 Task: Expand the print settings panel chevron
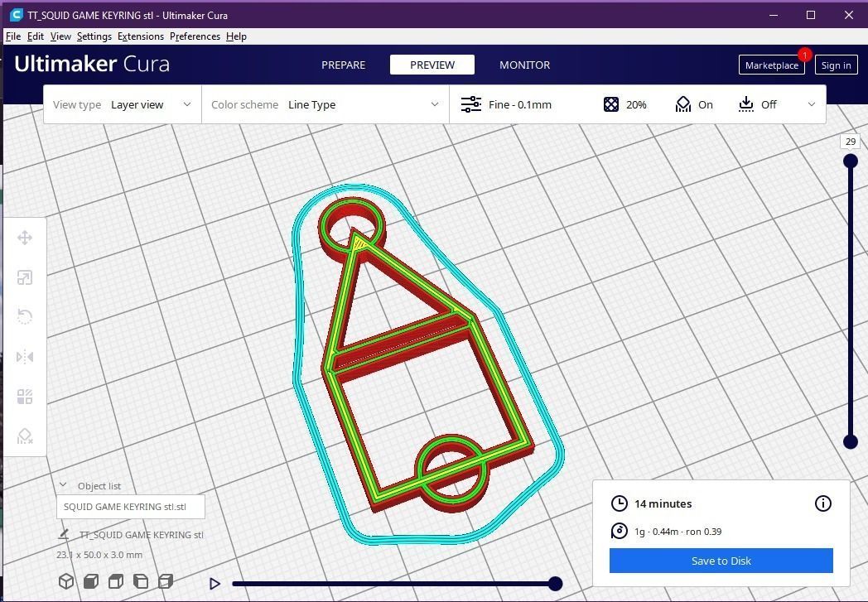click(811, 104)
